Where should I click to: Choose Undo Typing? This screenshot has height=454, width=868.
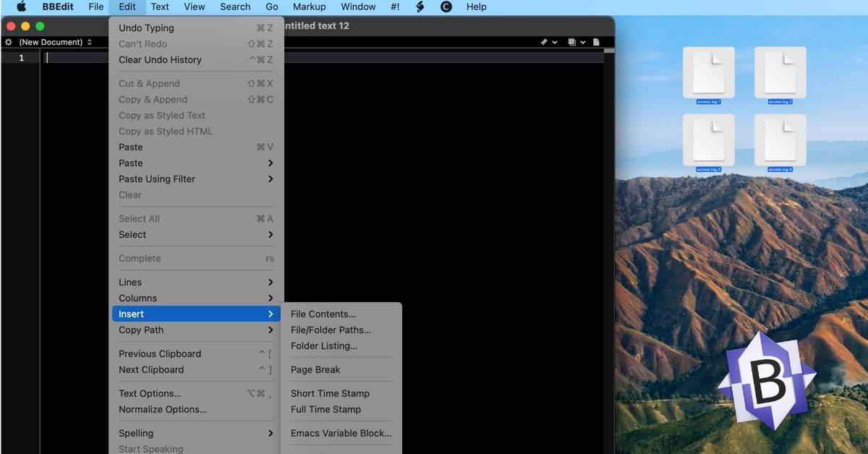(196, 27)
